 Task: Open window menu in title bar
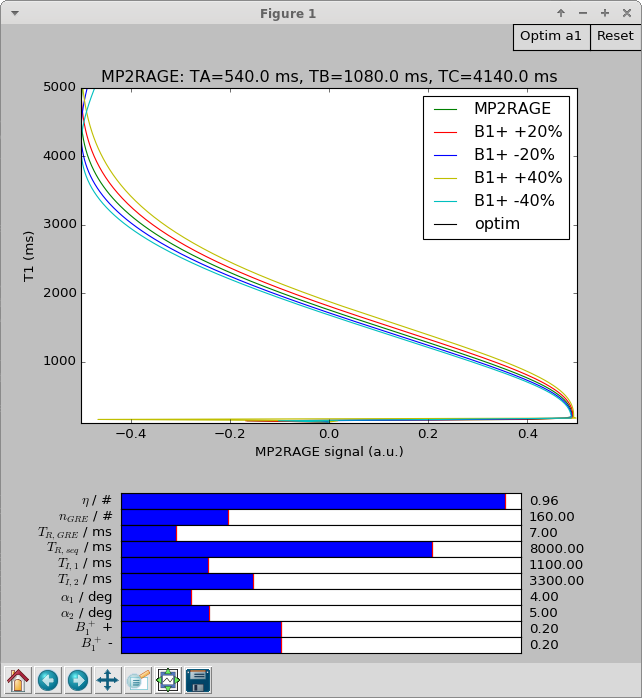(11, 13)
